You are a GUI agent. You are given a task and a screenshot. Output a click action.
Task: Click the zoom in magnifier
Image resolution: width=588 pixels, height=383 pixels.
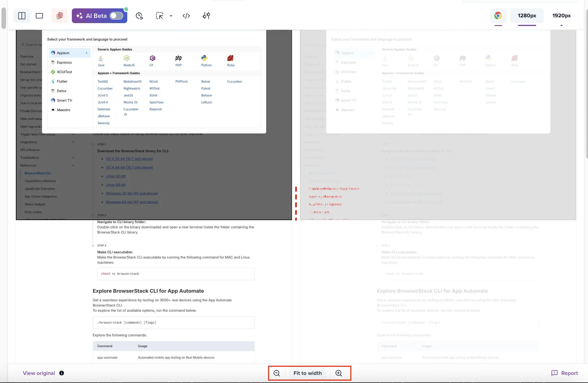click(339, 373)
